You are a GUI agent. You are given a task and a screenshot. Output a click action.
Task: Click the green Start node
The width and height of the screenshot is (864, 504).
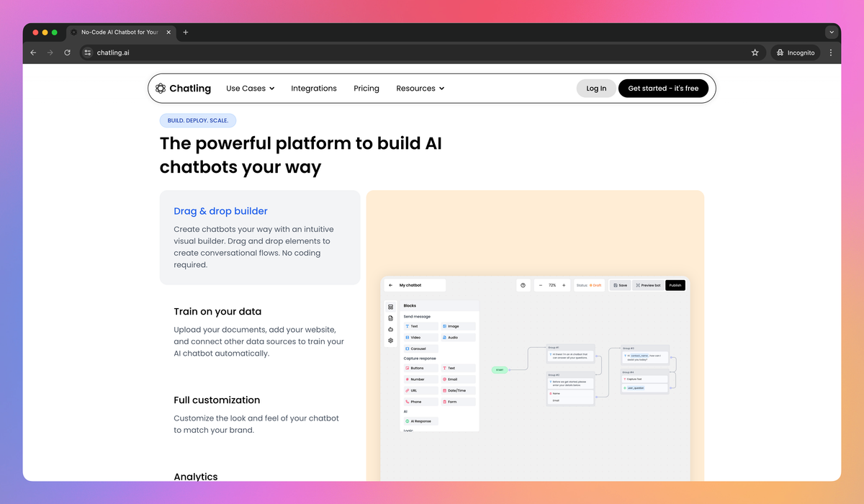pos(500,370)
